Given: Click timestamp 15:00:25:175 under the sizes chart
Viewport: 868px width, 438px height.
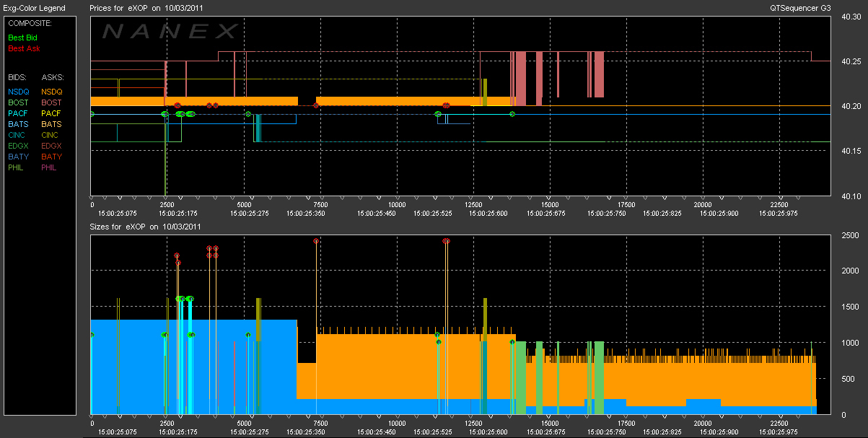Looking at the screenshot, I should (177, 432).
